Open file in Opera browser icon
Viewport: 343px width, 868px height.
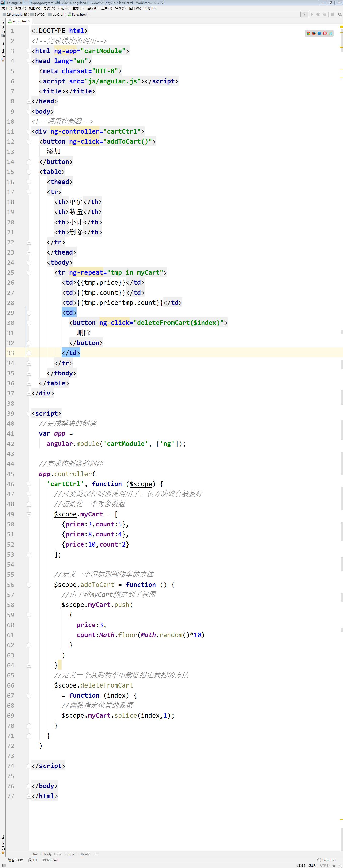(x=325, y=33)
